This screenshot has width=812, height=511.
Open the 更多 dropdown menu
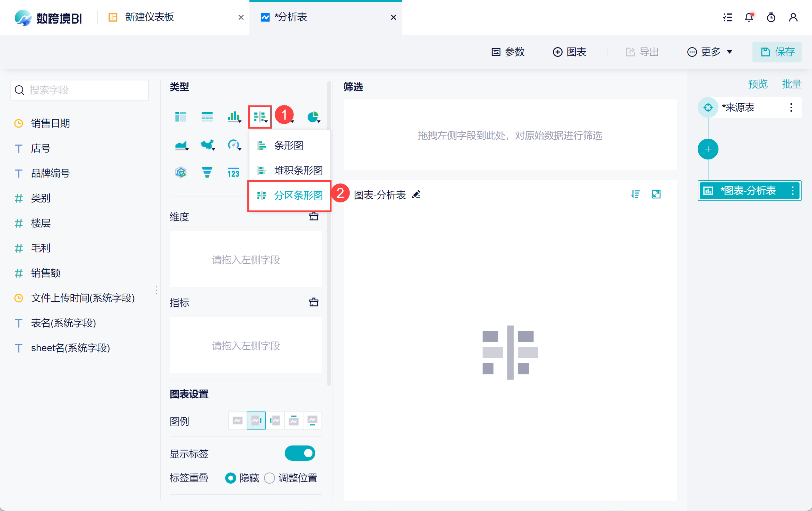(x=709, y=52)
